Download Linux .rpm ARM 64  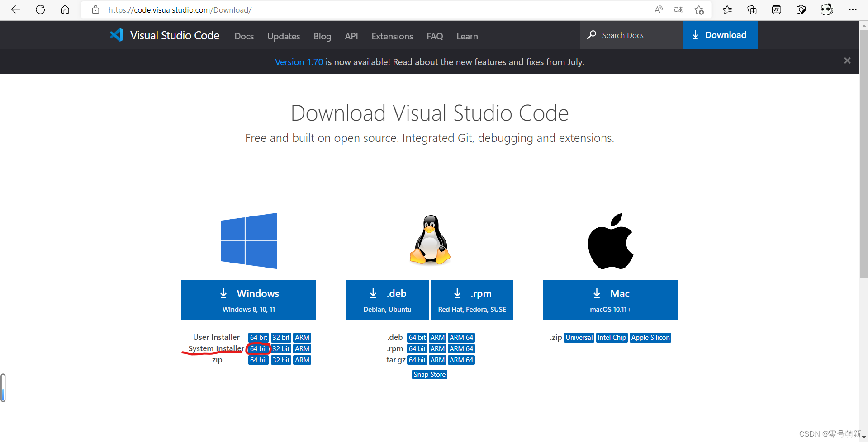pyautogui.click(x=461, y=349)
